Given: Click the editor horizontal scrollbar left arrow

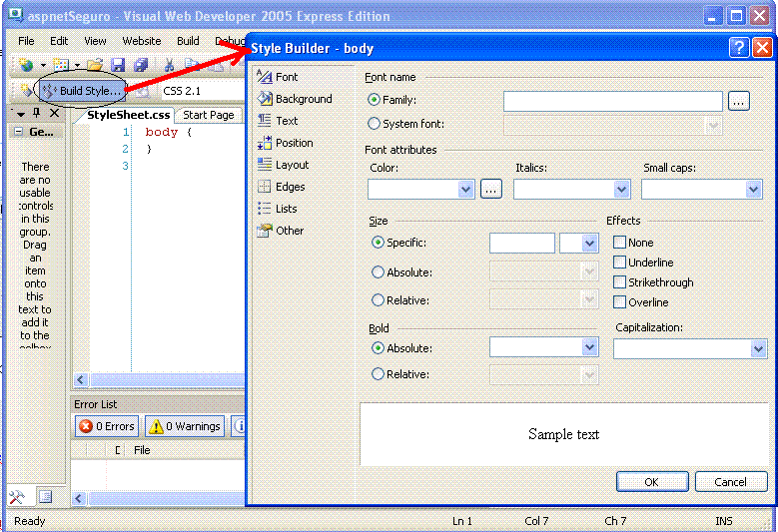Looking at the screenshot, I should [x=81, y=380].
